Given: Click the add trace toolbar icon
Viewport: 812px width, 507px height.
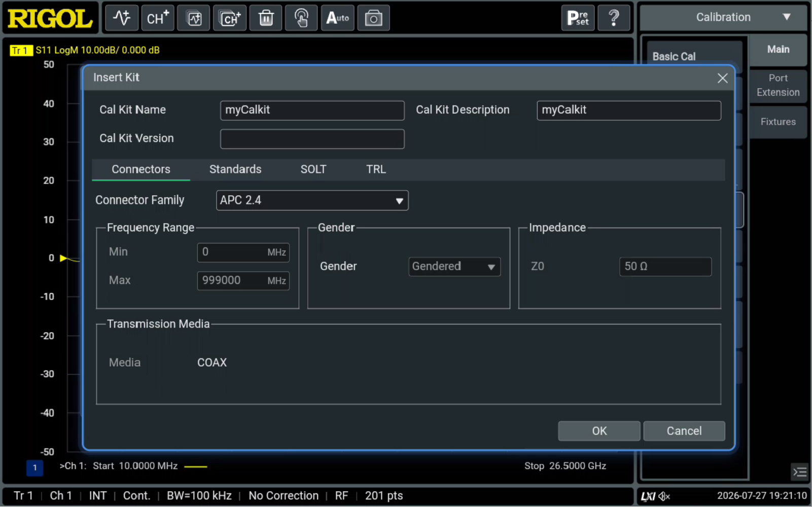Looking at the screenshot, I should tap(122, 18).
